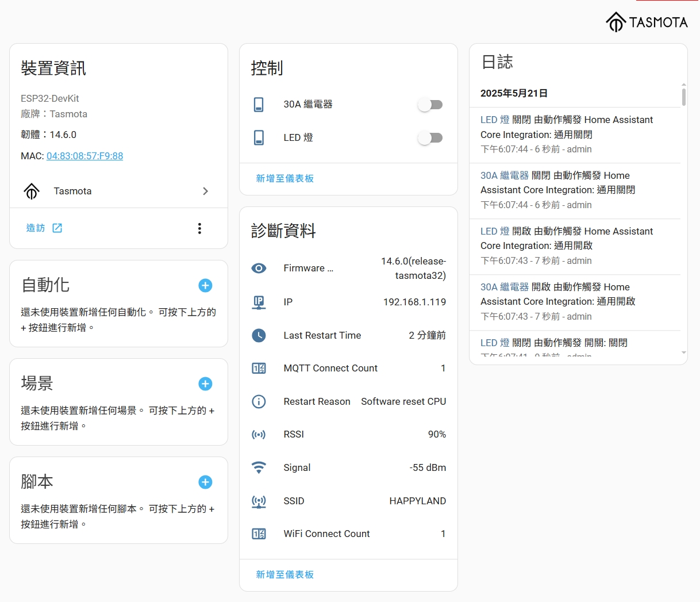The height and width of the screenshot is (602, 700).
Task: Toggle the LED 燈 switch
Action: pos(430,138)
